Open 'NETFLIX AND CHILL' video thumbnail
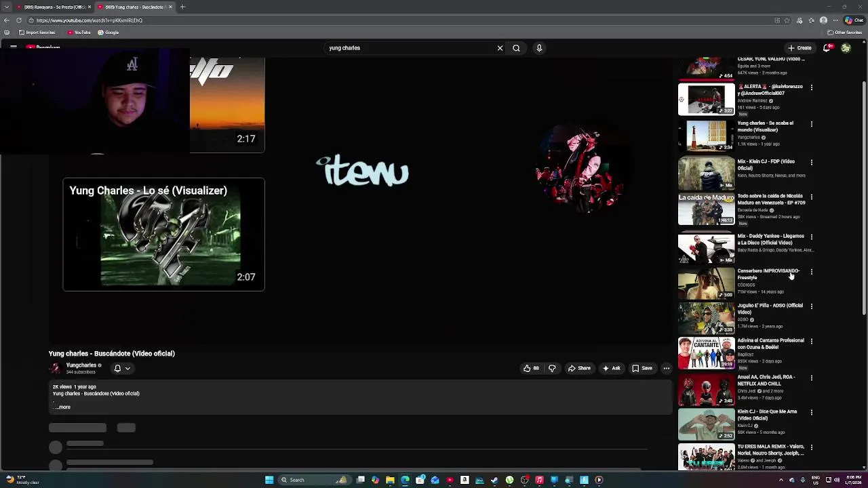This screenshot has height=488, width=868. click(706, 389)
